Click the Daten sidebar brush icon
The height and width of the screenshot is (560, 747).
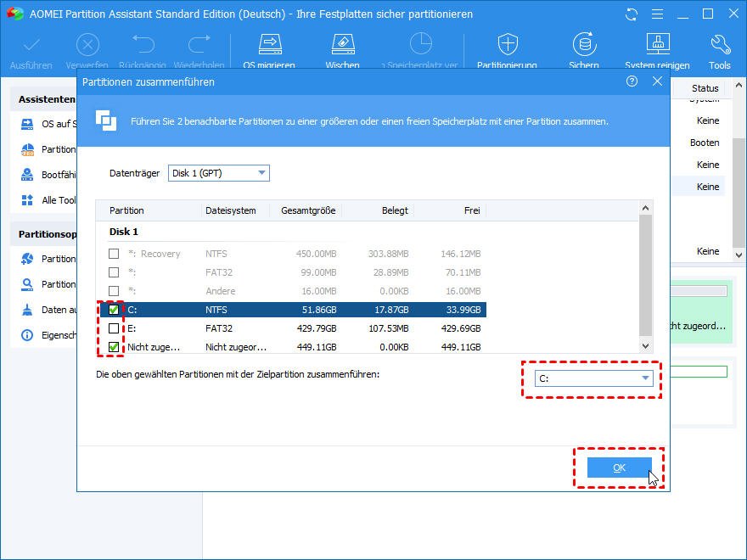(27, 310)
